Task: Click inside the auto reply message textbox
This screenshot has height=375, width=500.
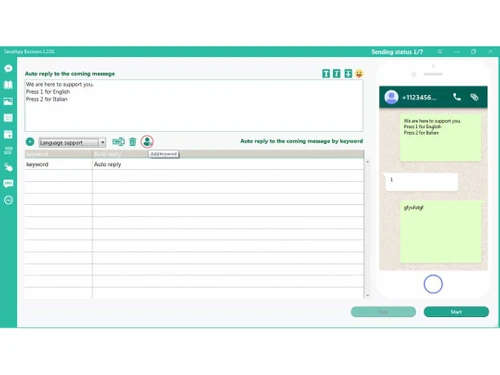Action: pos(194,105)
